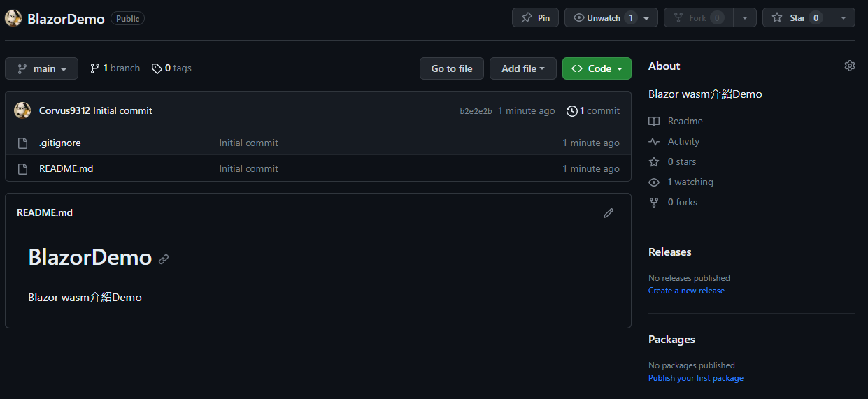Click the Releases heading
868x399 pixels.
pyautogui.click(x=669, y=252)
